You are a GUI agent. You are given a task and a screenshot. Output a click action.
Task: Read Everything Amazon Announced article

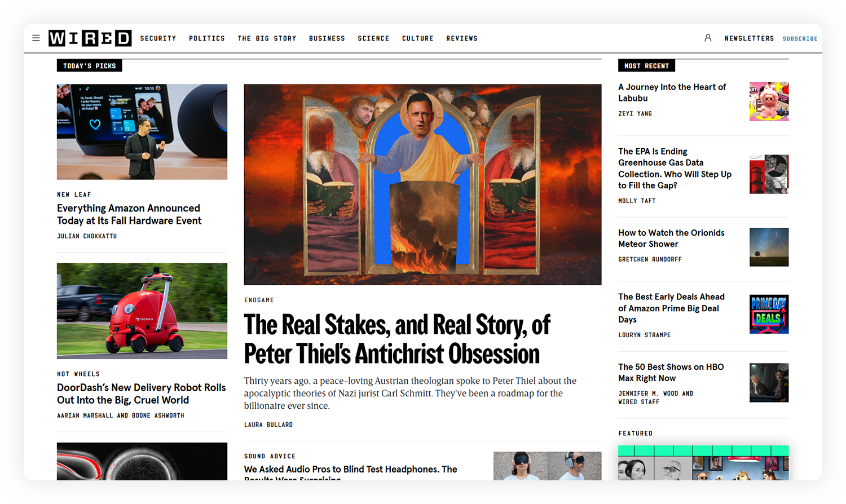pyautogui.click(x=129, y=214)
